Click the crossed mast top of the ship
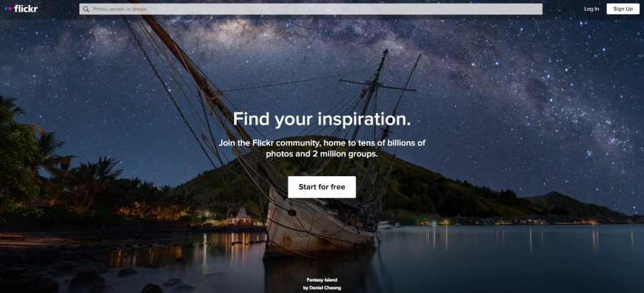The width and height of the screenshot is (644, 293). (376, 85)
